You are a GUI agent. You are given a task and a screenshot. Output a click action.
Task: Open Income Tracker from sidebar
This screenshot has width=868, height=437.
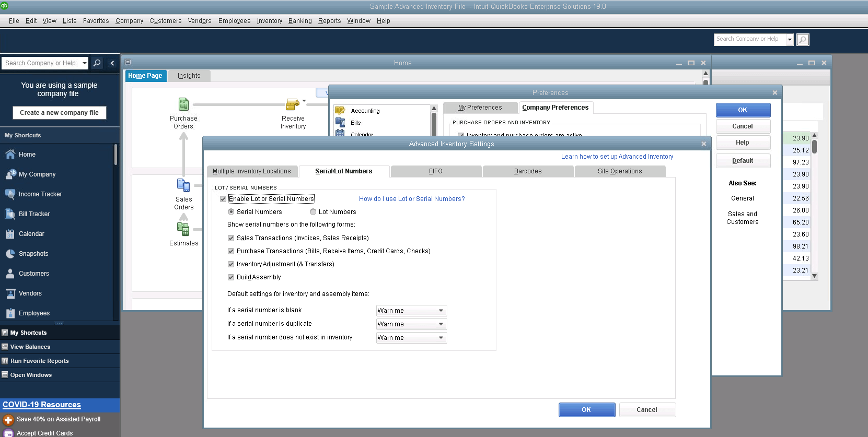[x=40, y=194]
